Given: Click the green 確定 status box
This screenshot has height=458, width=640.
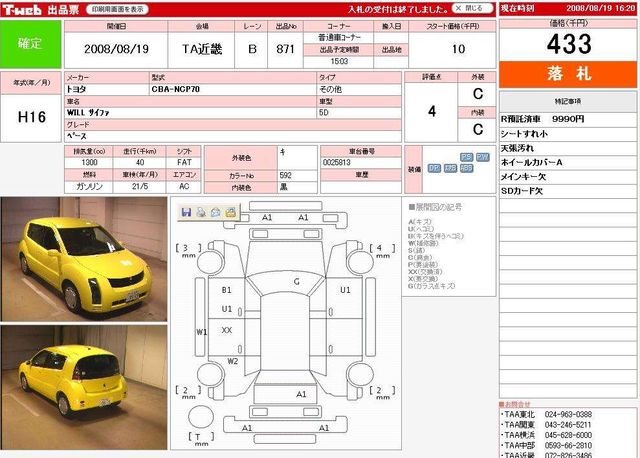Looking at the screenshot, I should point(31,44).
